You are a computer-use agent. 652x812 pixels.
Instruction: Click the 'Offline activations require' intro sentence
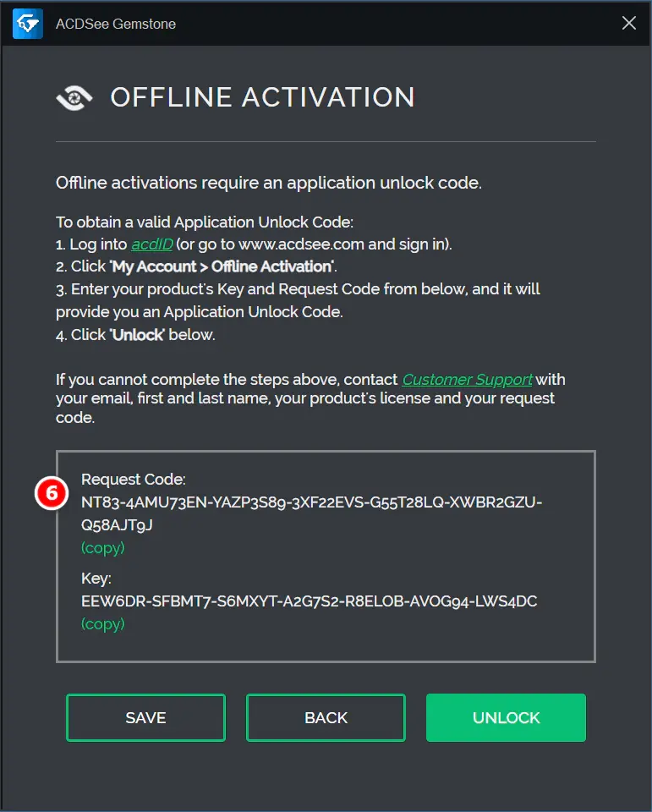click(x=268, y=183)
